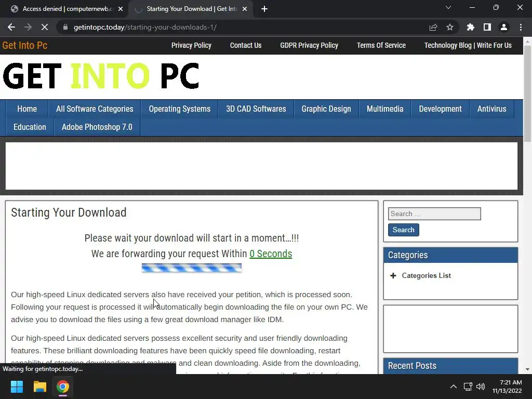Click the Categories widget heading
Image resolution: width=532 pixels, height=399 pixels.
pos(407,255)
